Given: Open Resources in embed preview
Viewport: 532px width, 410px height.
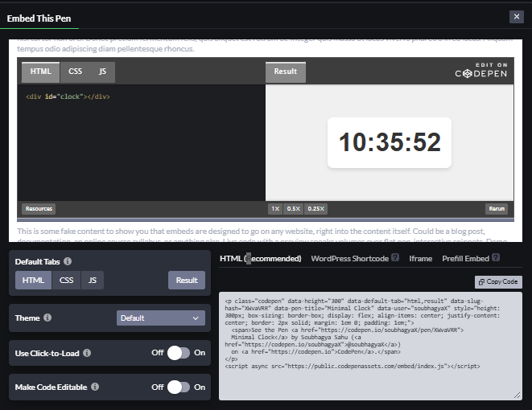Looking at the screenshot, I should click(39, 209).
